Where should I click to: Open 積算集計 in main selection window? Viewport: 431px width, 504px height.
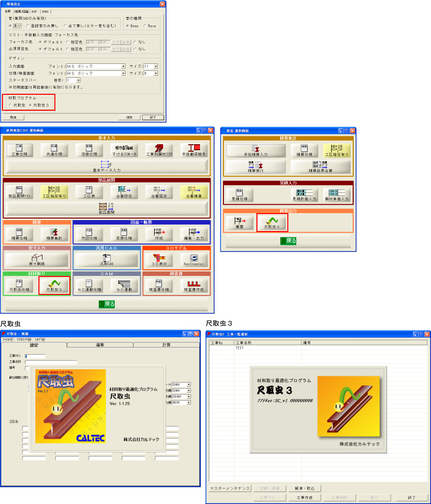(54, 235)
